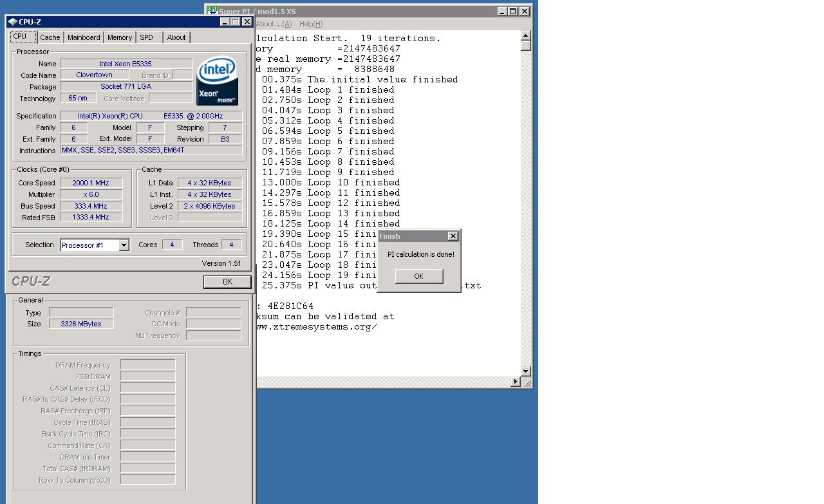Screen dimensions: 824x504
Task: Click the Stepping value 7
Action: tap(225, 127)
